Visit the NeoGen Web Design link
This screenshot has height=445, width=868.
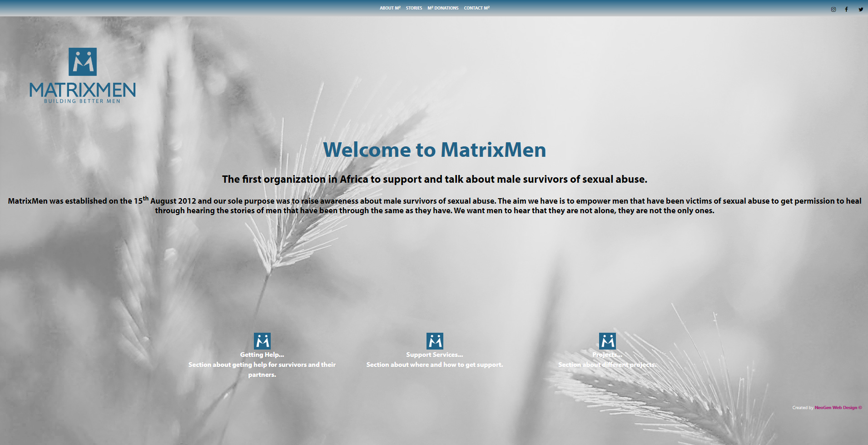pyautogui.click(x=838, y=408)
